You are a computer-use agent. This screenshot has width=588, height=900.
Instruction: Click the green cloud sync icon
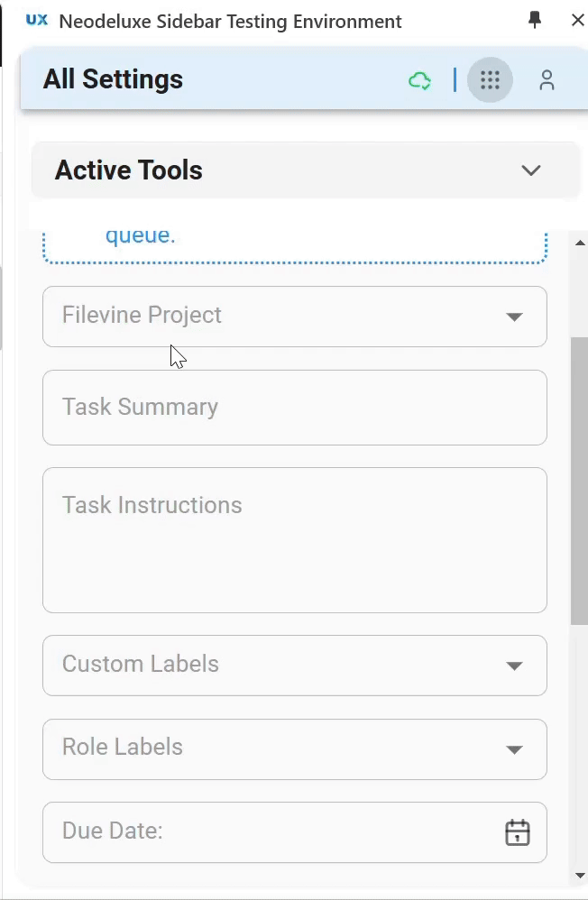point(419,80)
